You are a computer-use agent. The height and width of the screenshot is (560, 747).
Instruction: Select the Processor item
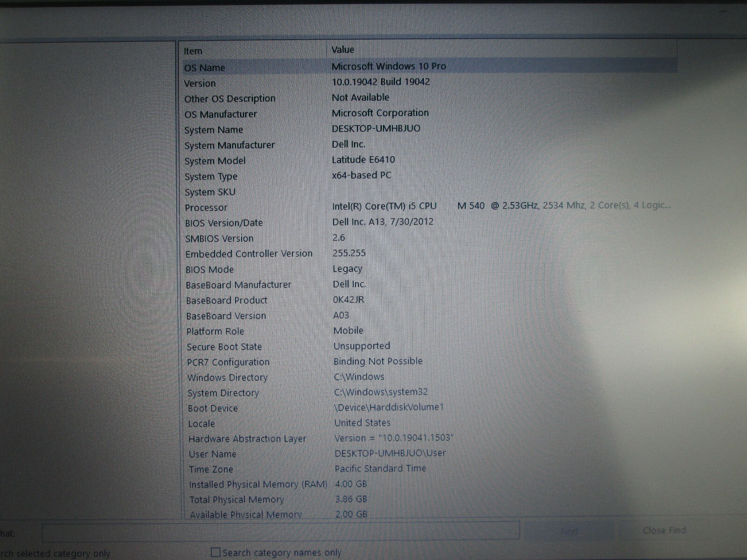click(x=206, y=208)
